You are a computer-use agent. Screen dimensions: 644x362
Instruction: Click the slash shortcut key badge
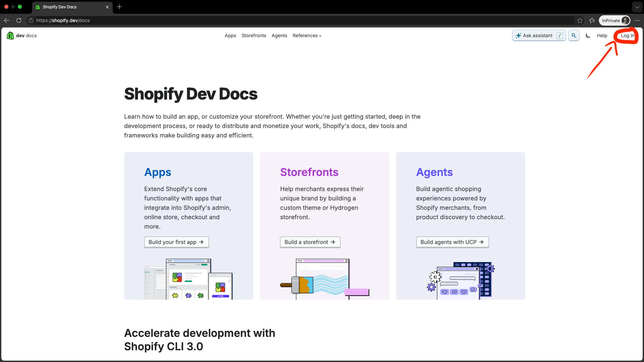(559, 36)
